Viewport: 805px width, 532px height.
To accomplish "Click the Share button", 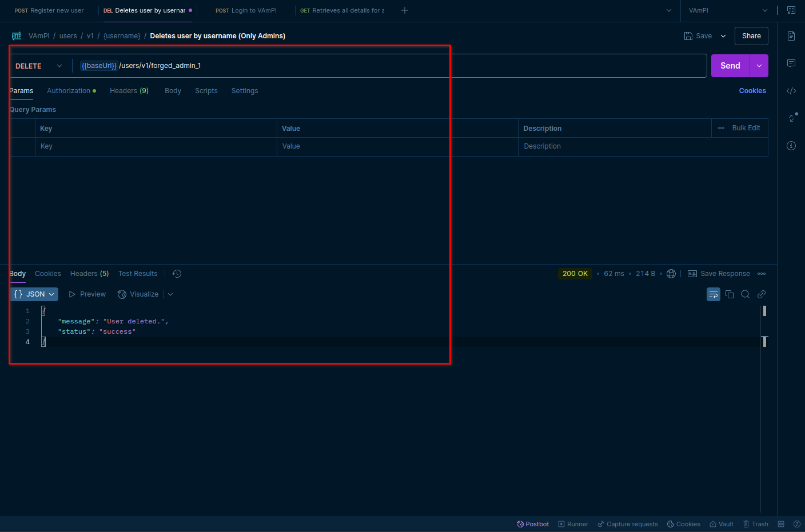I will [x=751, y=36].
